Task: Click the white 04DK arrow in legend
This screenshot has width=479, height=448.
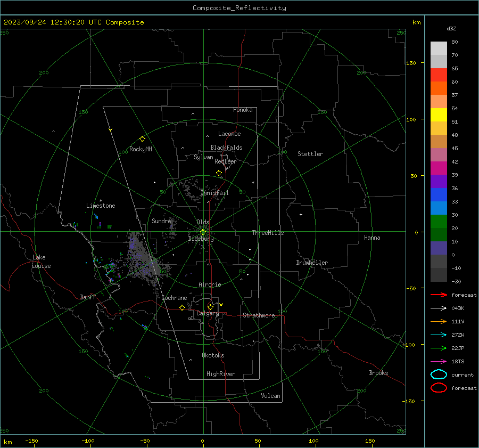Action: click(439, 308)
